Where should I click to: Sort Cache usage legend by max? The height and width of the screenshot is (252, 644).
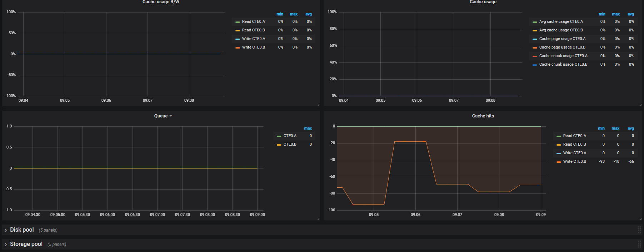(616, 14)
